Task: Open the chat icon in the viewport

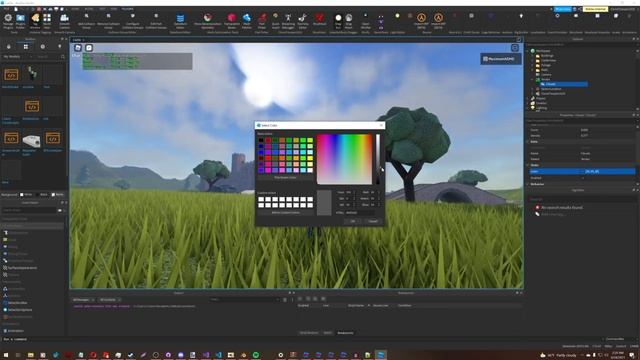Action: (89, 48)
